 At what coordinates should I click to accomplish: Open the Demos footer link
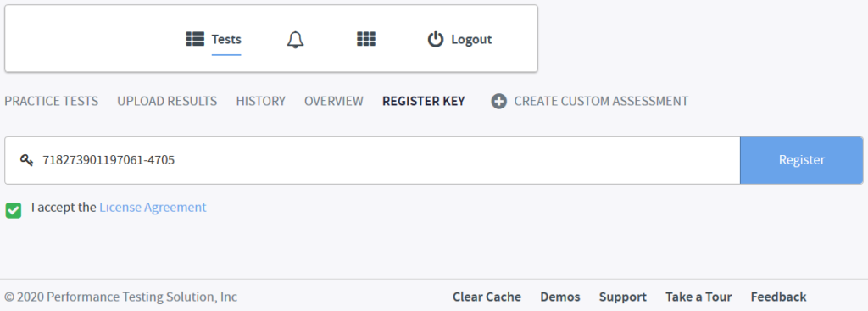(560, 297)
